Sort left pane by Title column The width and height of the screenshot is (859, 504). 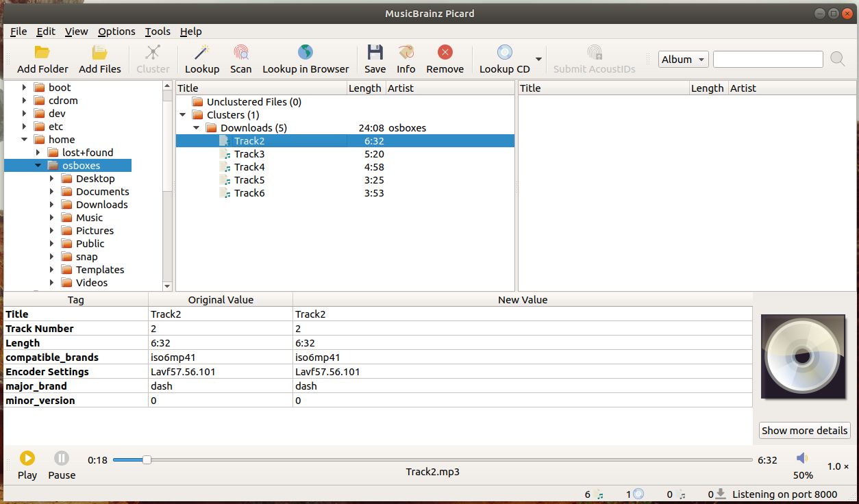261,88
